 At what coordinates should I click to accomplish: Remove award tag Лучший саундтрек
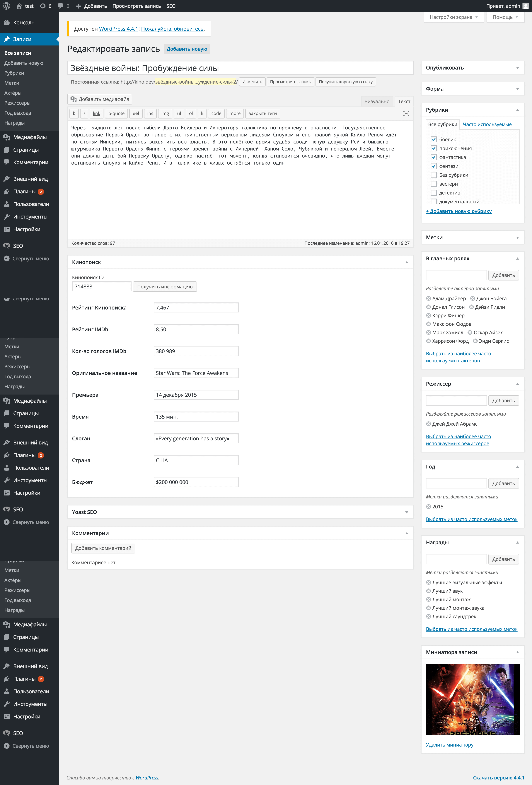coord(428,617)
